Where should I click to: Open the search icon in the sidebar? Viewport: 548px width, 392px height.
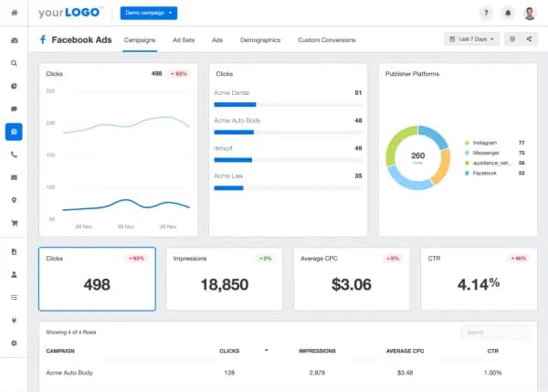click(14, 63)
